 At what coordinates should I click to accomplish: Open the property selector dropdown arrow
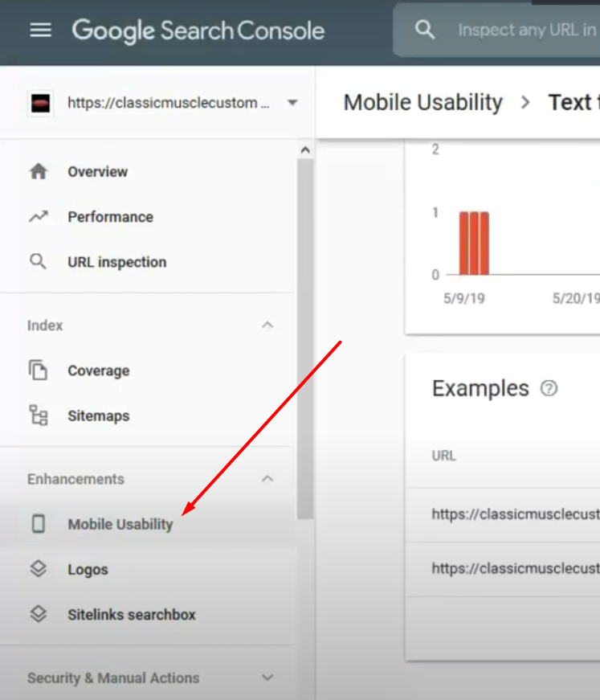(x=292, y=103)
